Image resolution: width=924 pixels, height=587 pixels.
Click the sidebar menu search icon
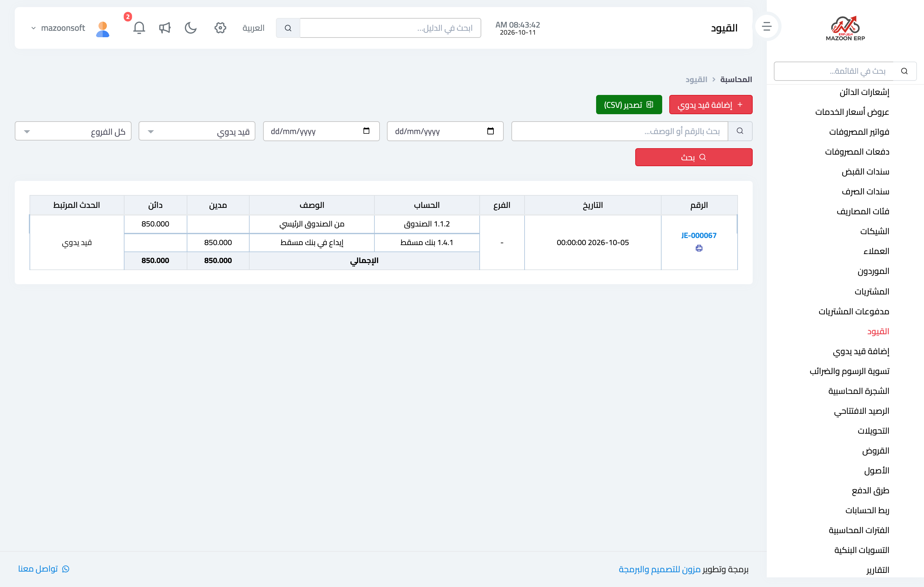[x=904, y=71]
